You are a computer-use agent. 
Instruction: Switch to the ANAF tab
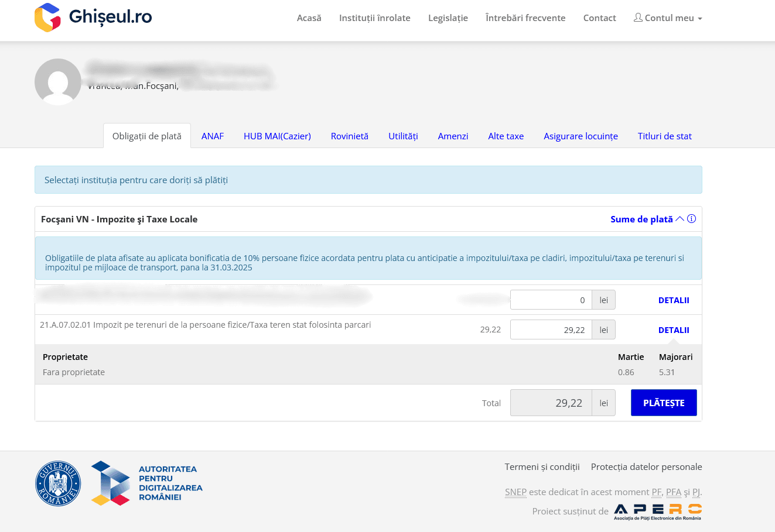tap(213, 136)
